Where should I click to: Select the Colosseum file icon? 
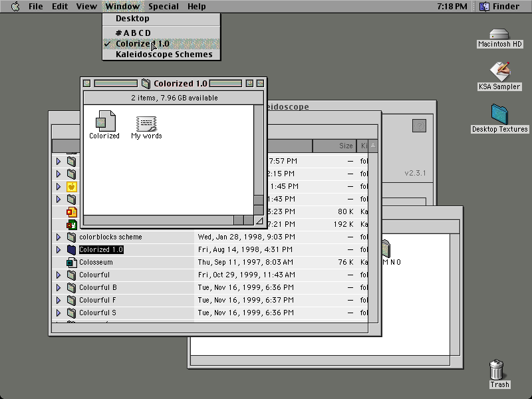coord(71,262)
